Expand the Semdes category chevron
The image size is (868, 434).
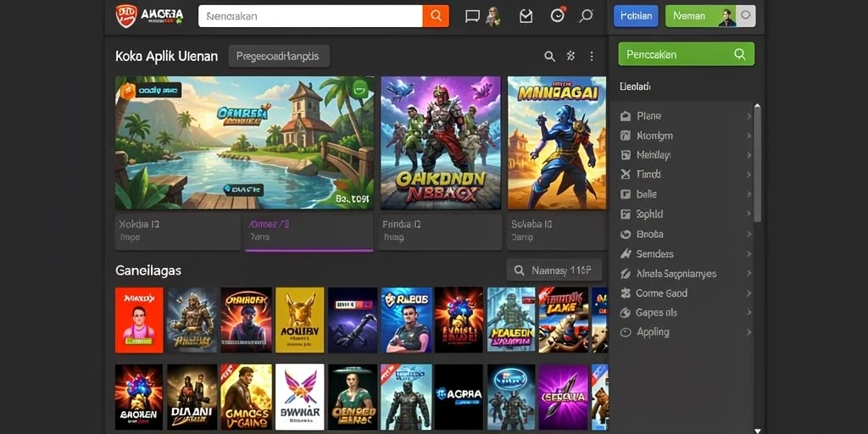pos(749,253)
